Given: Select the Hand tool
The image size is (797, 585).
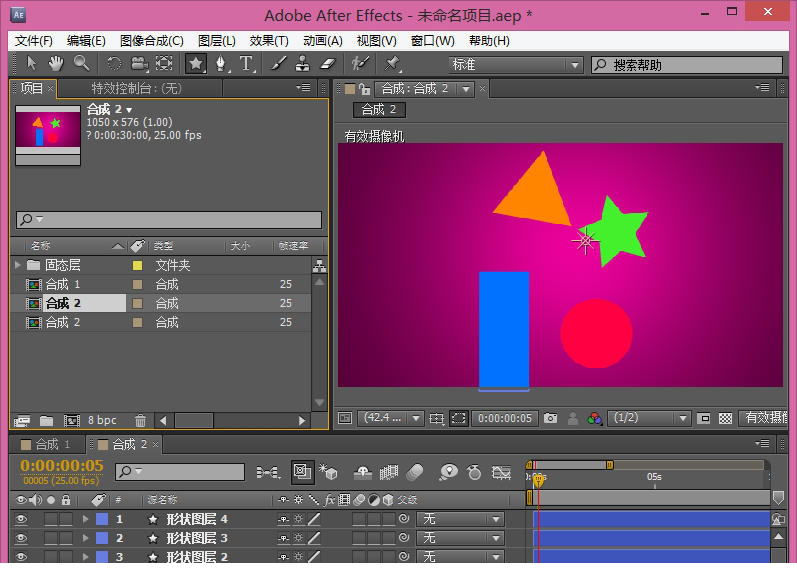Looking at the screenshot, I should (56, 64).
